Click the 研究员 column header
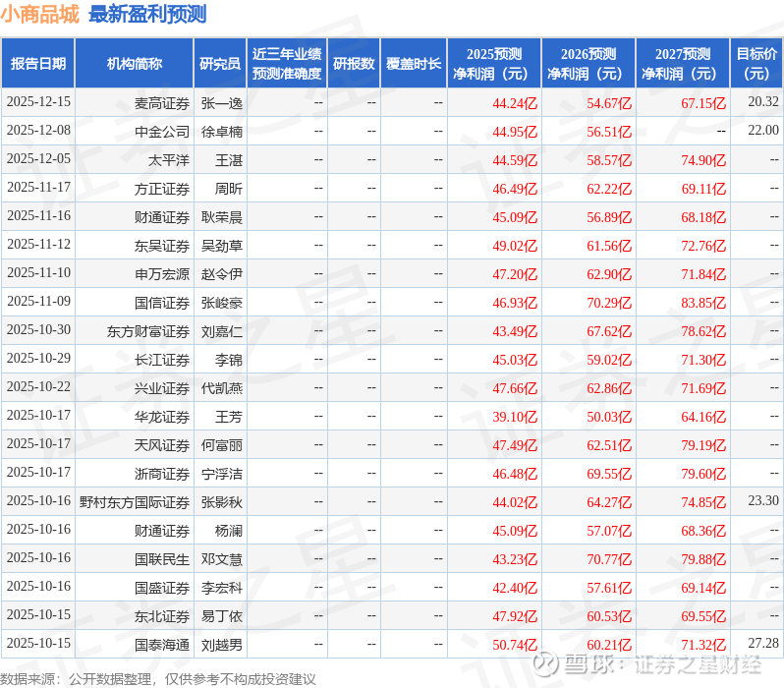The height and width of the screenshot is (688, 784). pyautogui.click(x=220, y=64)
